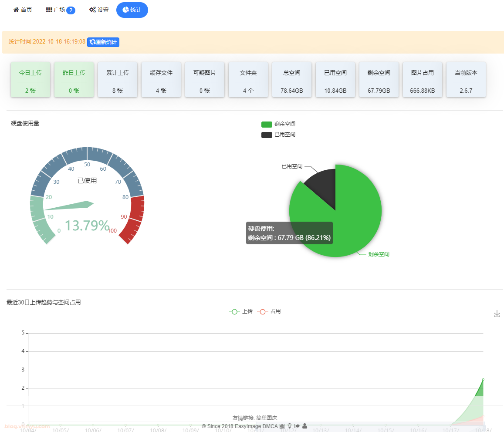Click the sign-out arrow icon in footer
The width and height of the screenshot is (504, 432).
tap(297, 426)
